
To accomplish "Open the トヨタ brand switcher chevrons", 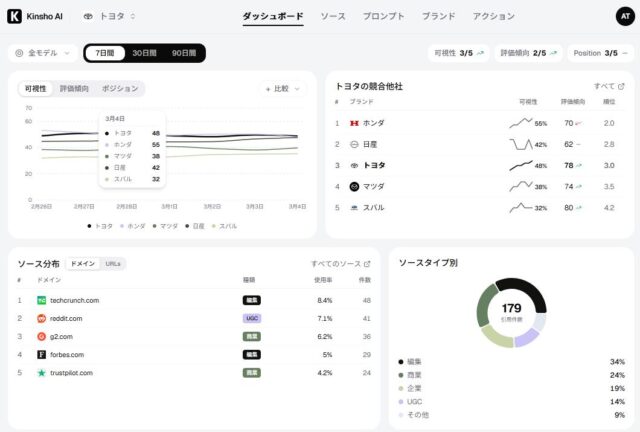I will tap(133, 16).
